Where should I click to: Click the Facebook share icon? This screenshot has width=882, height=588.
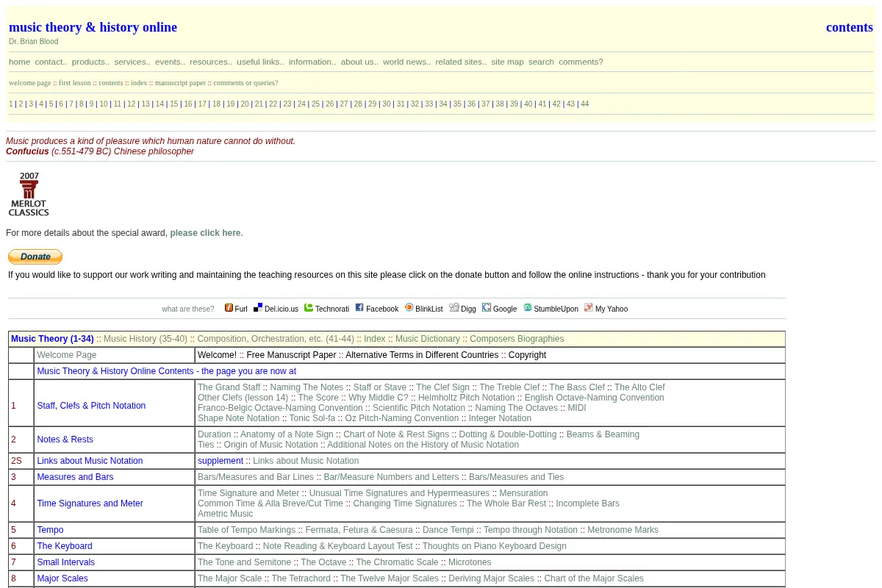coord(359,308)
